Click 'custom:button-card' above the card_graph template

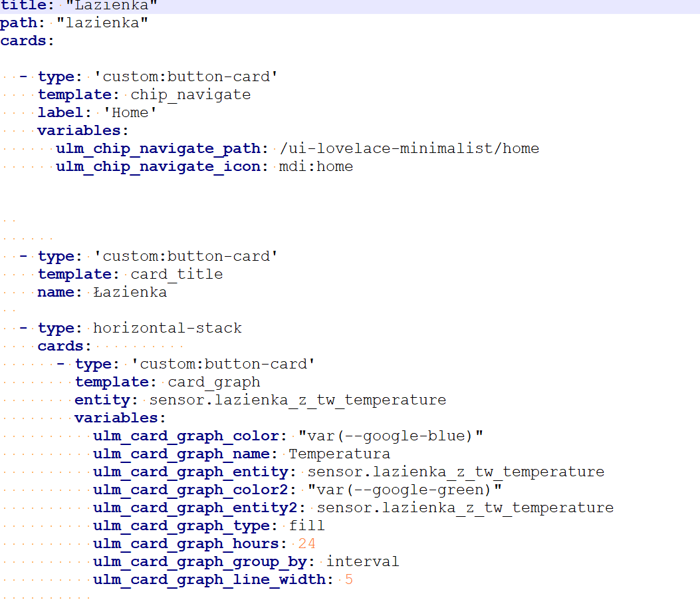tap(223, 364)
